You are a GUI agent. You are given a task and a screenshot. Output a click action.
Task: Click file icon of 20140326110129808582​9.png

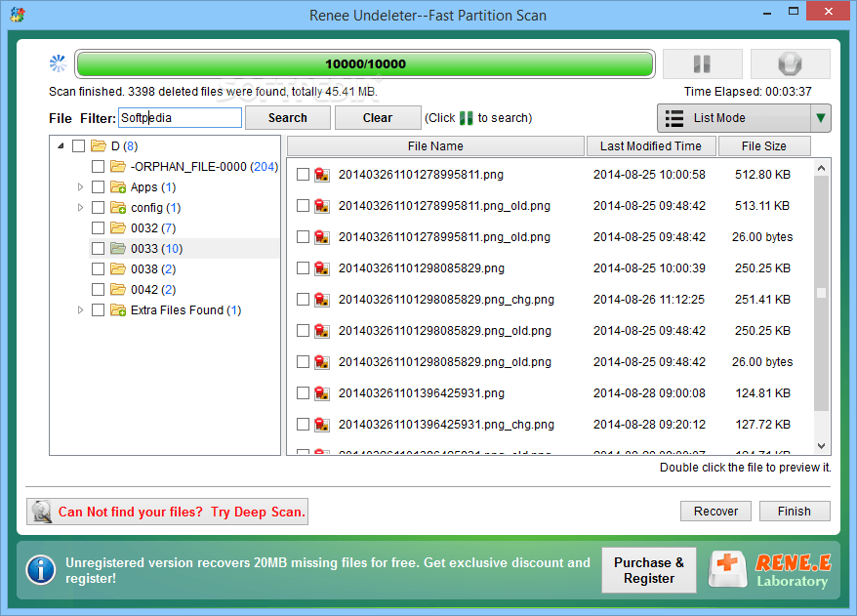point(322,267)
